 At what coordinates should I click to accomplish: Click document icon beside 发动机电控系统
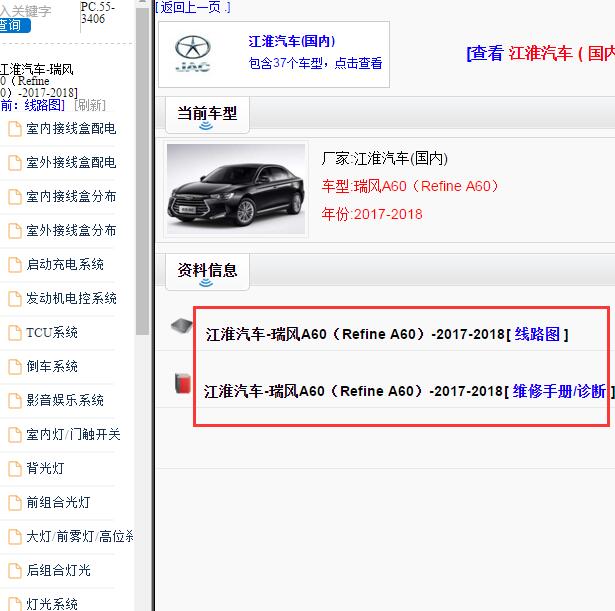click(15, 299)
